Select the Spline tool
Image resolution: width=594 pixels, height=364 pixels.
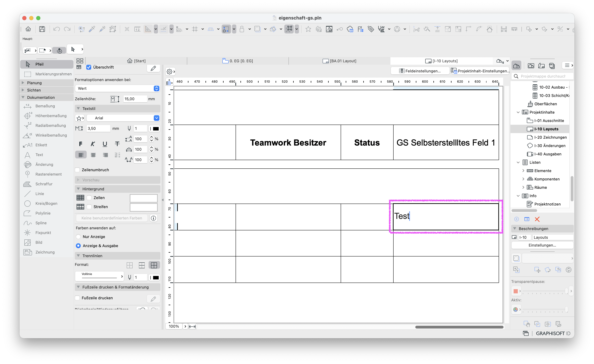click(41, 223)
